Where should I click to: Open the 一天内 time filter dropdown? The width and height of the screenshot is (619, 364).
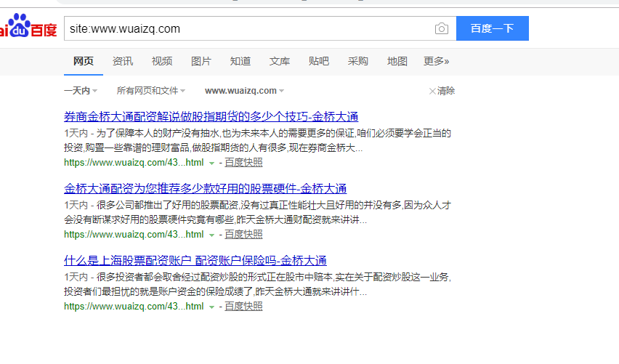(x=80, y=91)
